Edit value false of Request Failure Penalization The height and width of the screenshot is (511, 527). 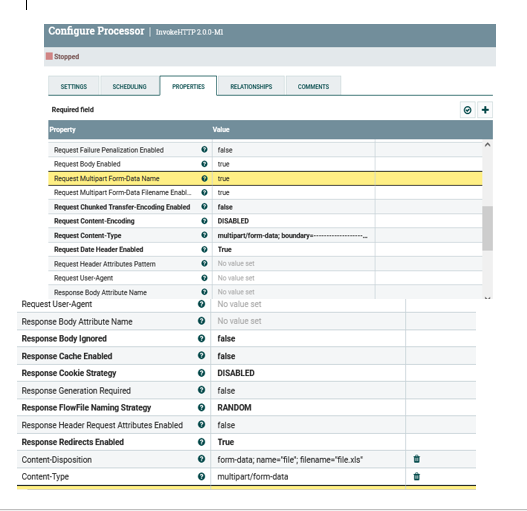pos(293,150)
